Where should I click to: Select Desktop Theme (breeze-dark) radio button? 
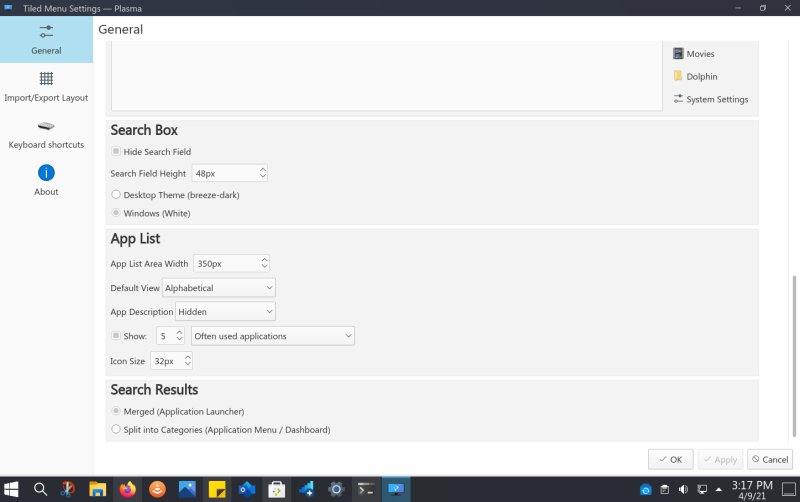[116, 194]
